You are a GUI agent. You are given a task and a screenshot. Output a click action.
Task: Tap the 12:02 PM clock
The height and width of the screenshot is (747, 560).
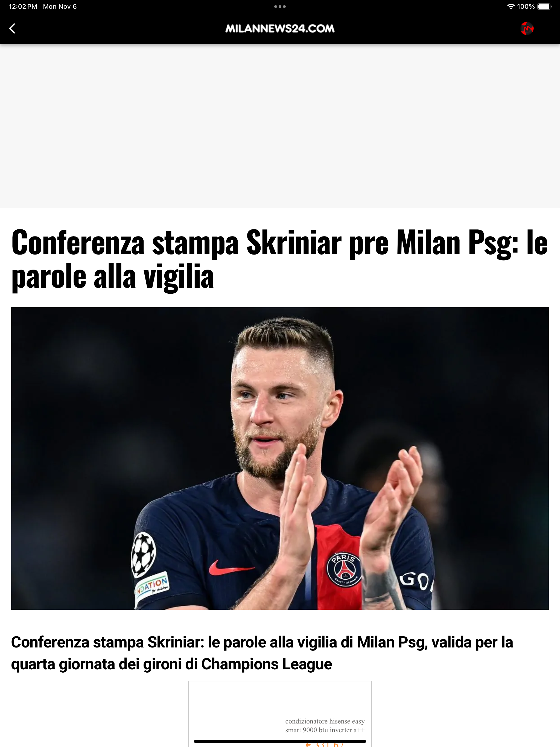23,6
